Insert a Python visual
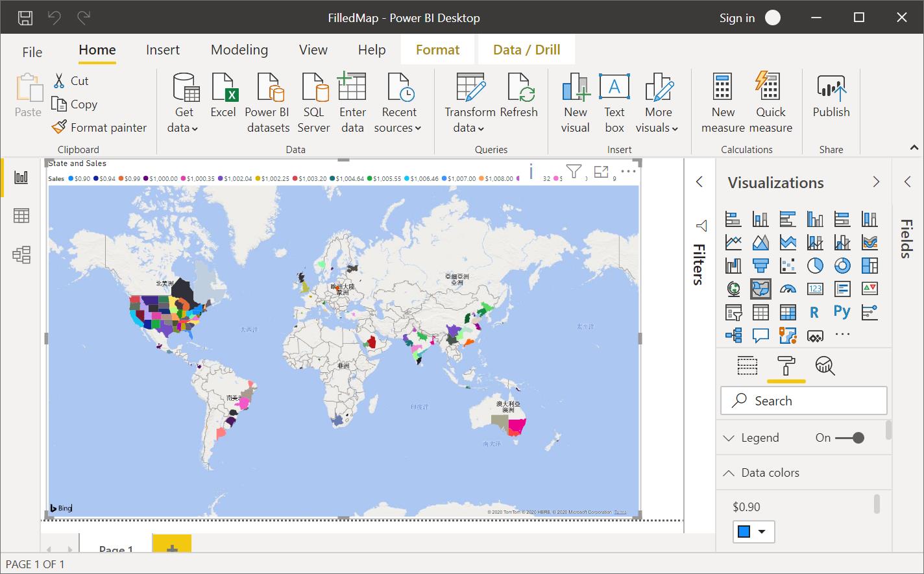 (x=842, y=312)
